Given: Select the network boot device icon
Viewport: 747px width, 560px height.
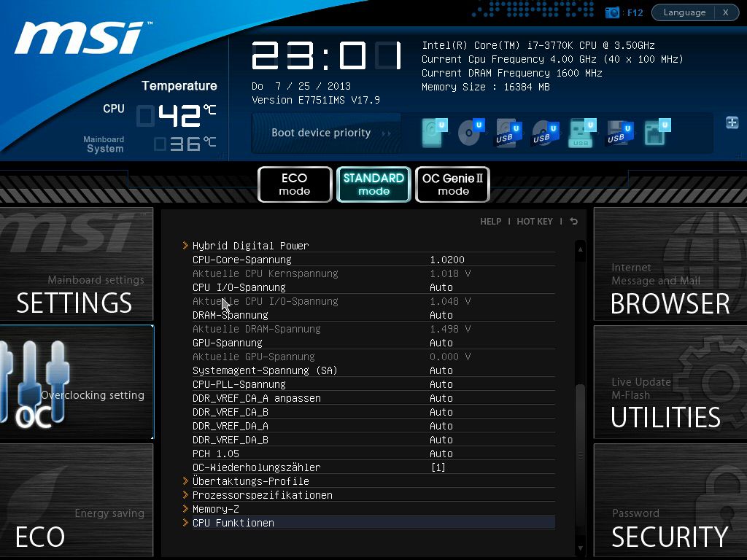Looking at the screenshot, I should (657, 133).
